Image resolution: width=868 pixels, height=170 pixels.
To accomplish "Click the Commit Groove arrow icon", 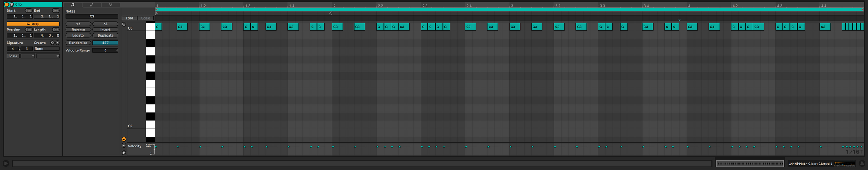I will (57, 43).
